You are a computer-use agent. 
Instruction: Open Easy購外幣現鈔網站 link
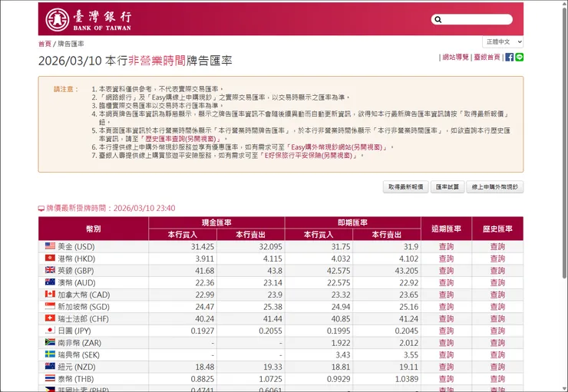point(337,147)
